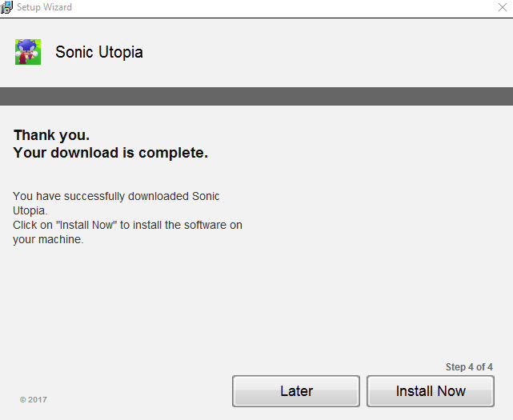
Task: Click the Sonic Utopia title text
Action: pos(98,52)
